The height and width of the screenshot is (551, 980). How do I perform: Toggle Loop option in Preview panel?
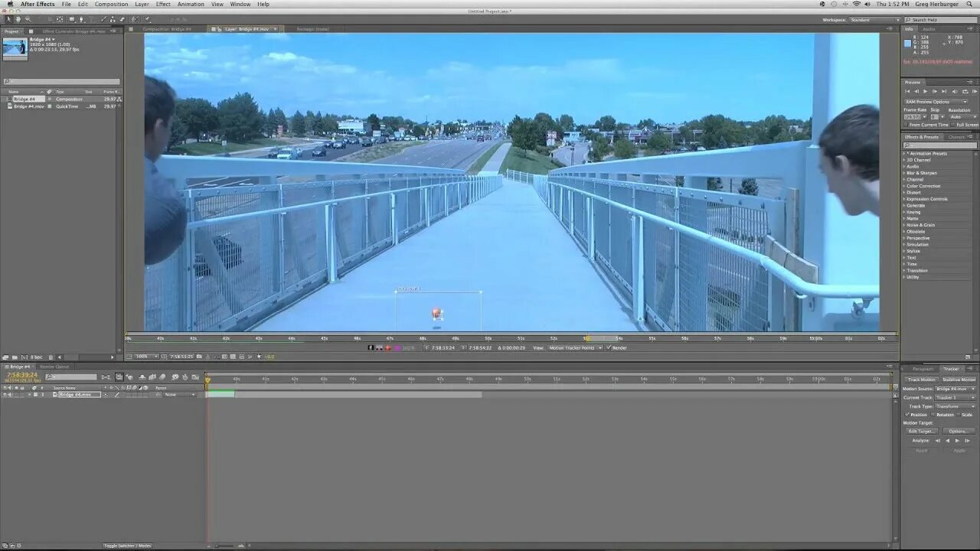tap(965, 91)
